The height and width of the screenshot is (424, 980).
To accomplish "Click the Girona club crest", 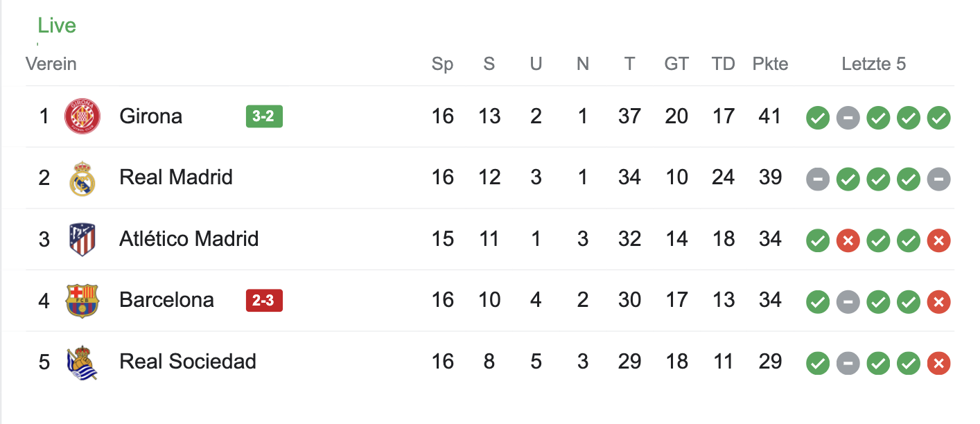I will pos(82,116).
